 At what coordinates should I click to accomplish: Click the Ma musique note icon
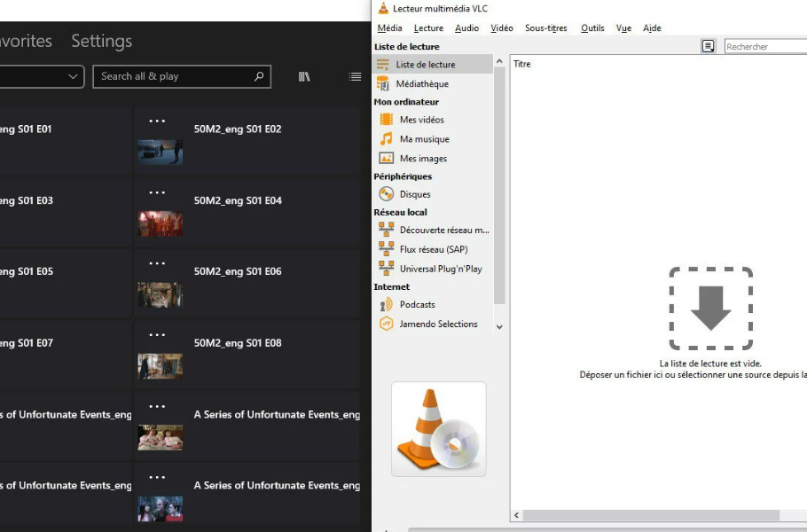[386, 139]
